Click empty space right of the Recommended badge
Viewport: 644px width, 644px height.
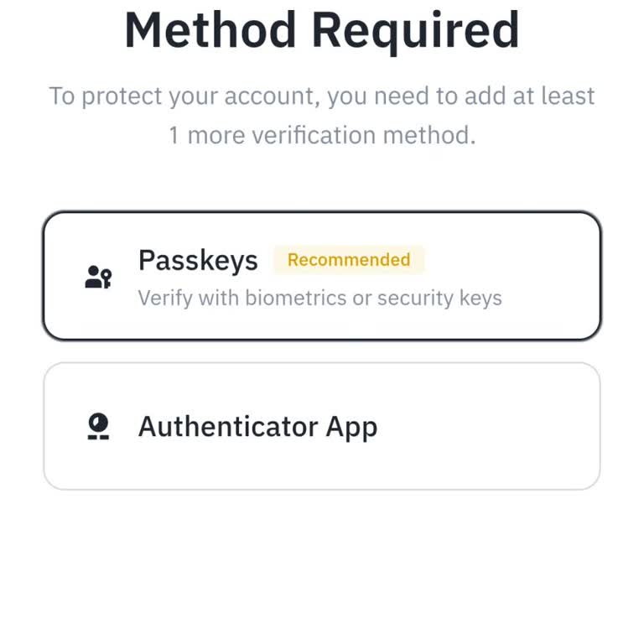pos(512,260)
